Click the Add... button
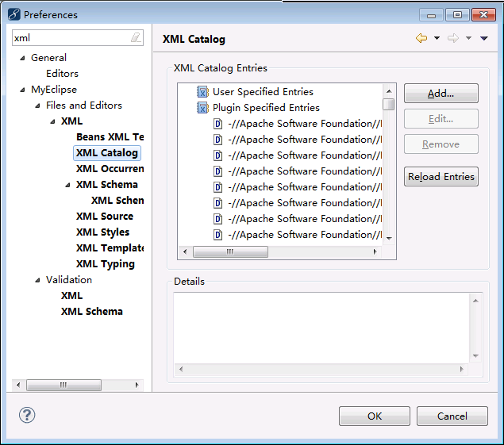Screen dimensions: 504x445 [x=441, y=94]
